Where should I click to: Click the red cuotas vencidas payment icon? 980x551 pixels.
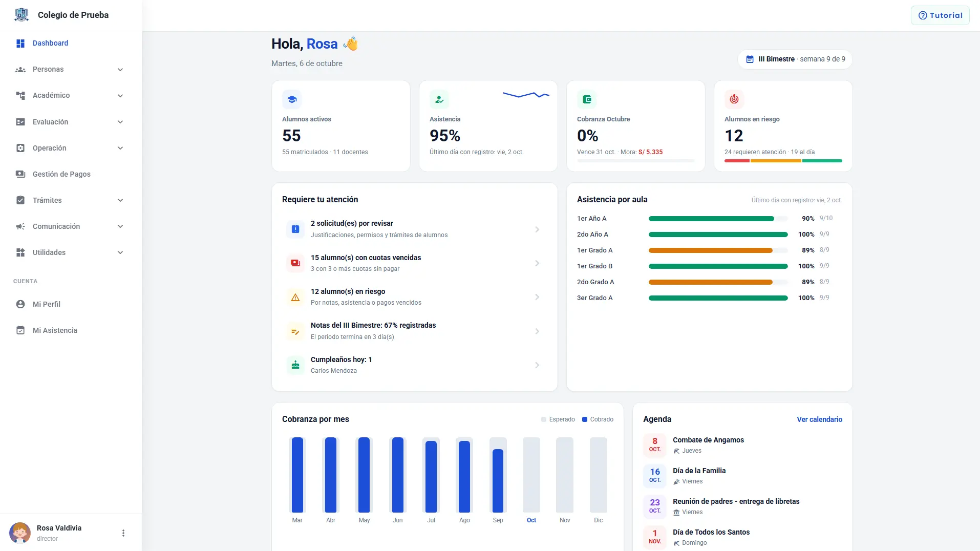[x=295, y=263]
